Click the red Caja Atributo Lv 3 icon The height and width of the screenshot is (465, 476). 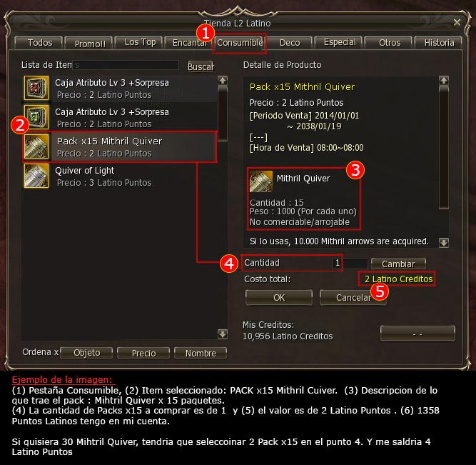pos(36,88)
